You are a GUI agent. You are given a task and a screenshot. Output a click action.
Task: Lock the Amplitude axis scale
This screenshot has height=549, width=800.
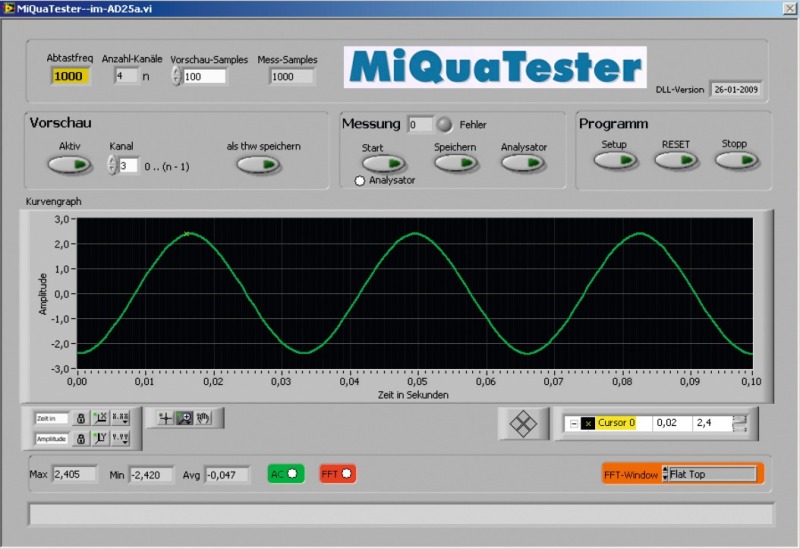[81, 438]
